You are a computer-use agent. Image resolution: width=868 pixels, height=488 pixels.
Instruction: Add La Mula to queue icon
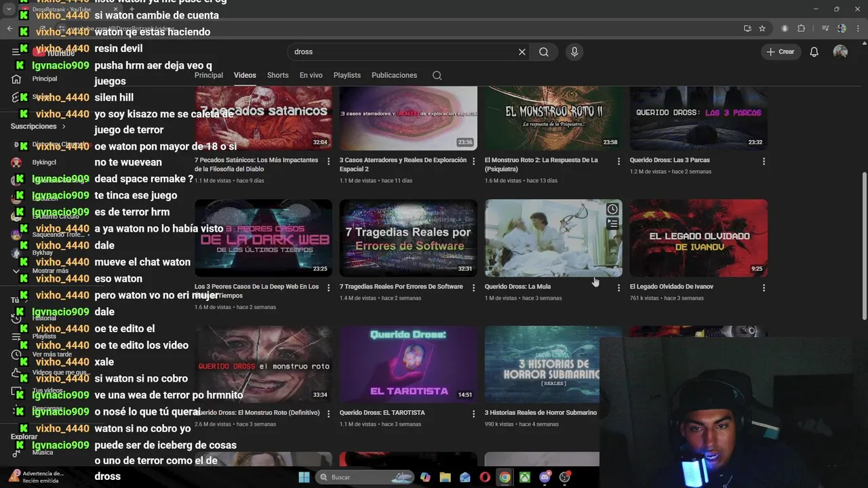[x=612, y=223]
